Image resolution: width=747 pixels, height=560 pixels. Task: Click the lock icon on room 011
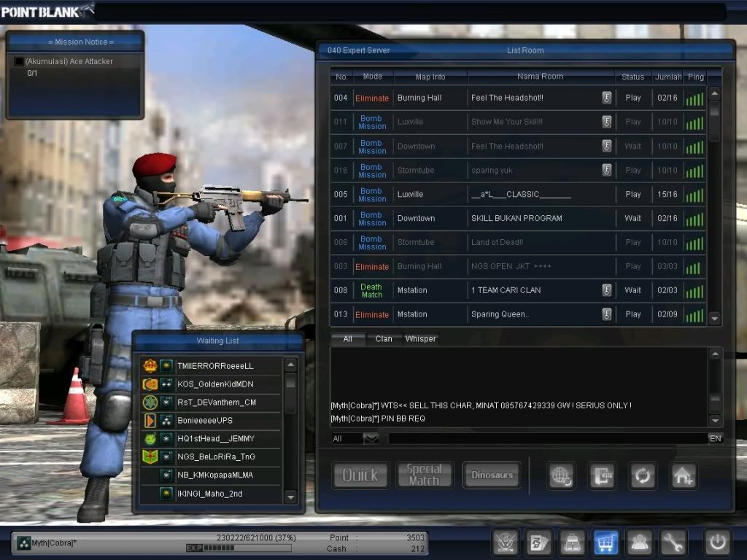(x=606, y=122)
